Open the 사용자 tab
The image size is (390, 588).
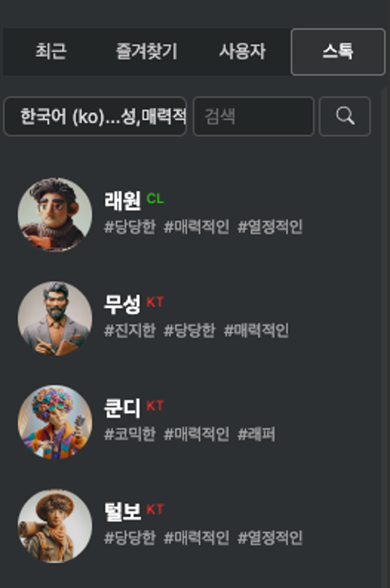click(243, 51)
